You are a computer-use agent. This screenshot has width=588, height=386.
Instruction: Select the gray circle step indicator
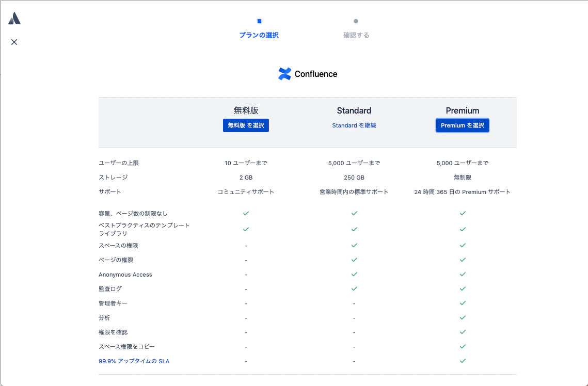pos(356,21)
